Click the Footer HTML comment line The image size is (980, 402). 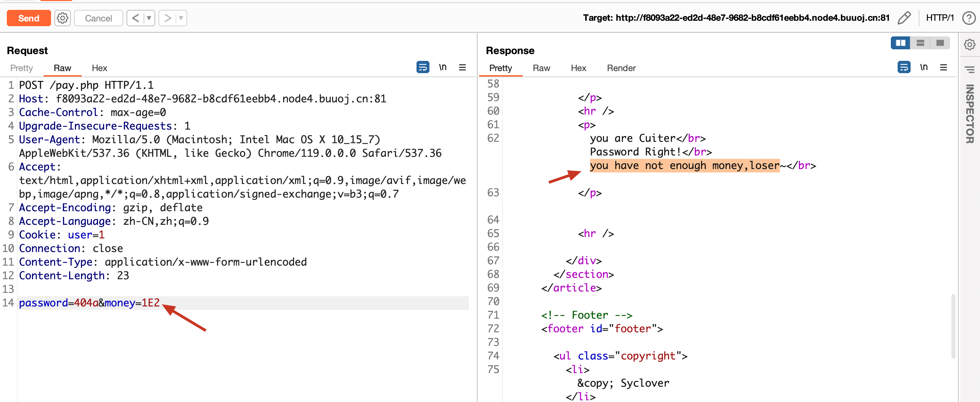coord(587,315)
